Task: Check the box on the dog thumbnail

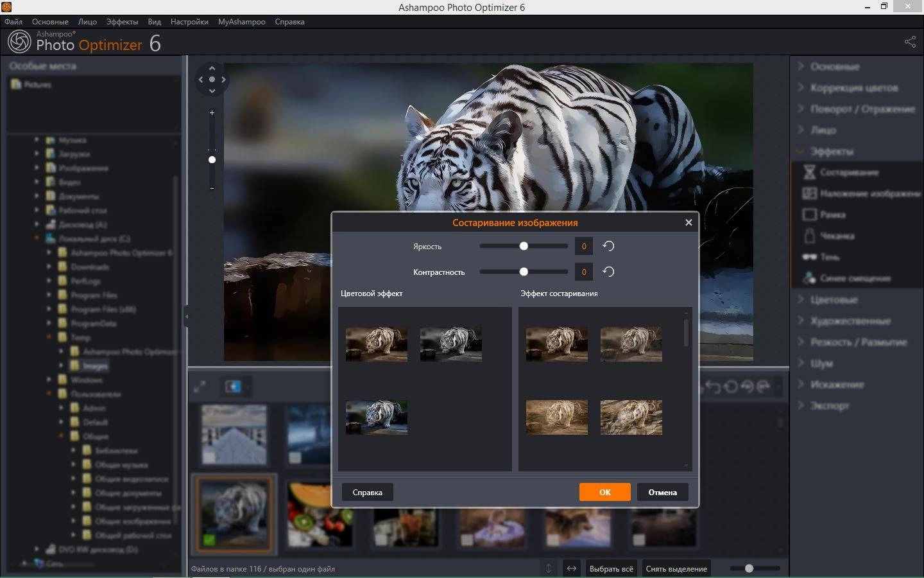Action: point(553,540)
